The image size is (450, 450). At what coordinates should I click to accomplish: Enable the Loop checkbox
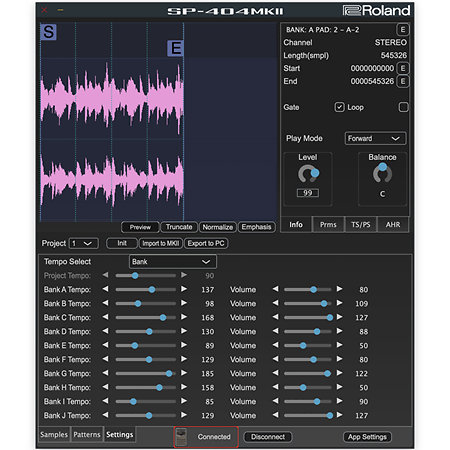point(404,107)
